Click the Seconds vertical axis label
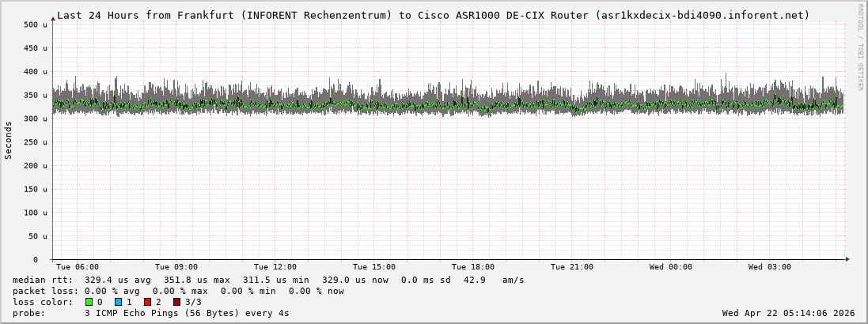The image size is (868, 324). point(9,140)
